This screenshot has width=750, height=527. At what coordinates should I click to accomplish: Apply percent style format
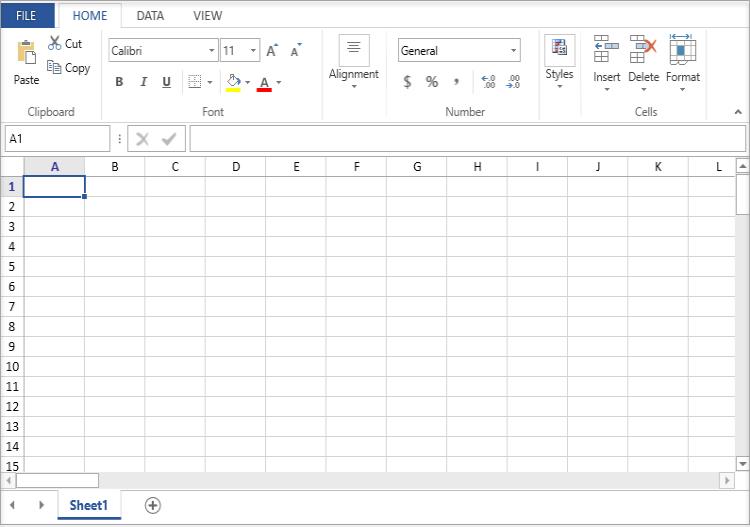[x=432, y=82]
